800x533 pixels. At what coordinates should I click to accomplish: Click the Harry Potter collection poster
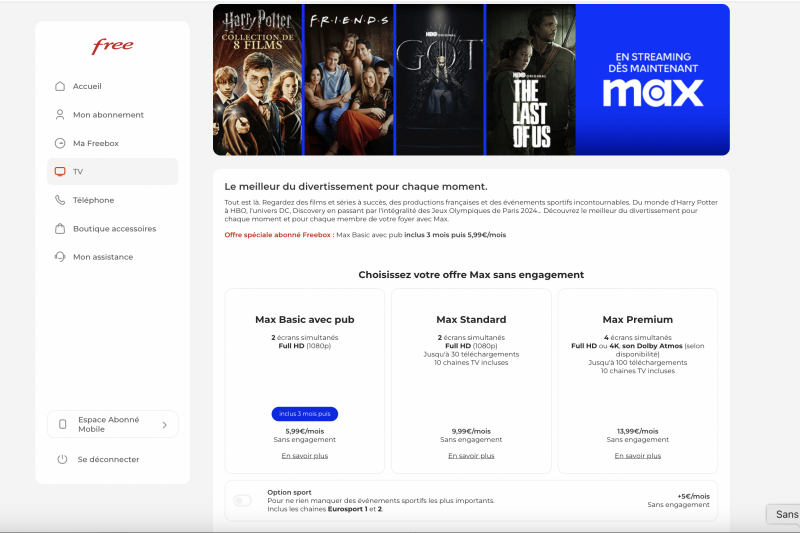tap(257, 80)
